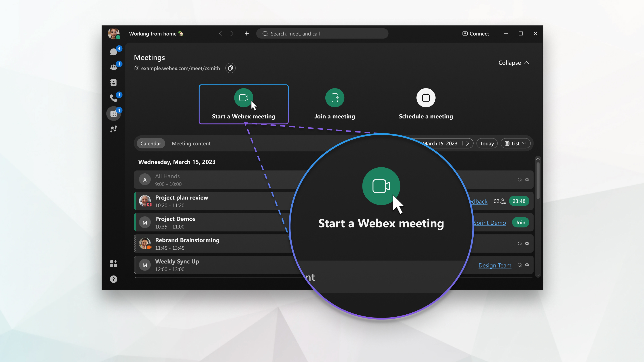Switch to the Meeting content tab

191,143
